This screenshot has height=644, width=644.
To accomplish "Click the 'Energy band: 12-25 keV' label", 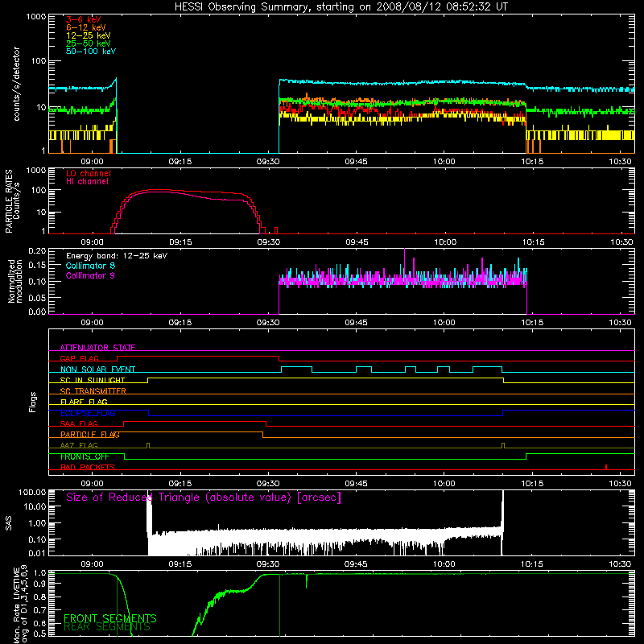I will 117,256.
